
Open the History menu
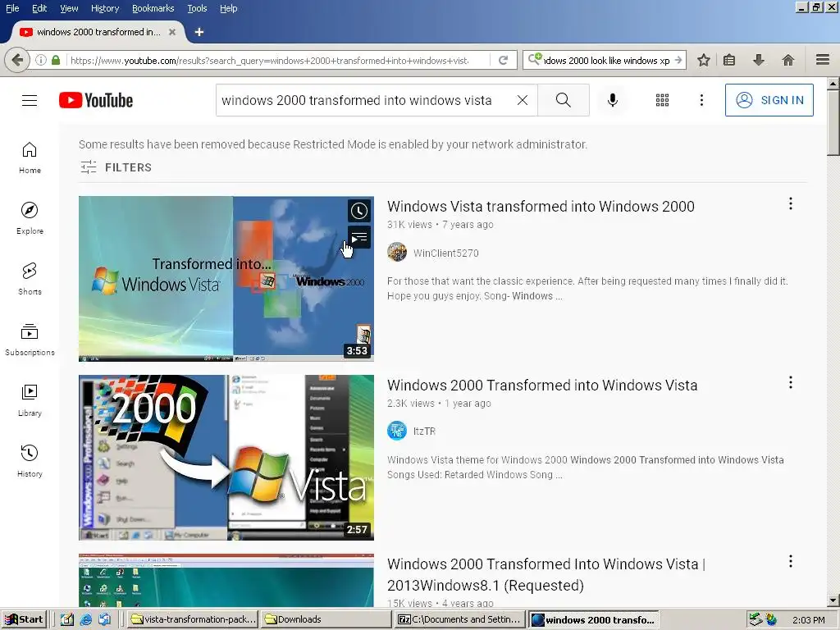pyautogui.click(x=105, y=8)
